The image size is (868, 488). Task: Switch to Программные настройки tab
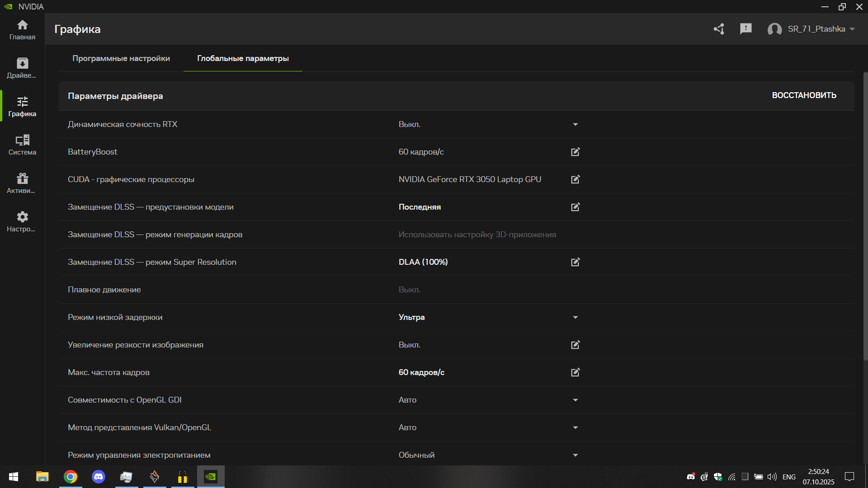pyautogui.click(x=121, y=58)
